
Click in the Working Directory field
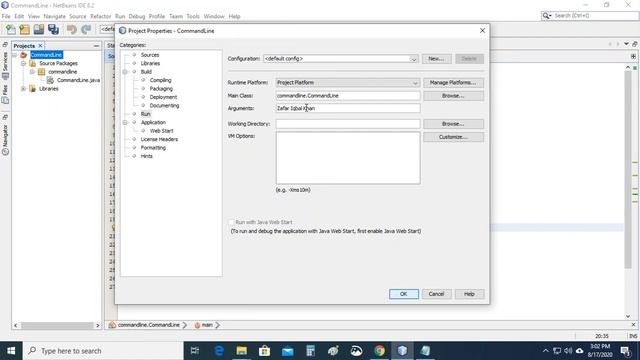[348, 124]
